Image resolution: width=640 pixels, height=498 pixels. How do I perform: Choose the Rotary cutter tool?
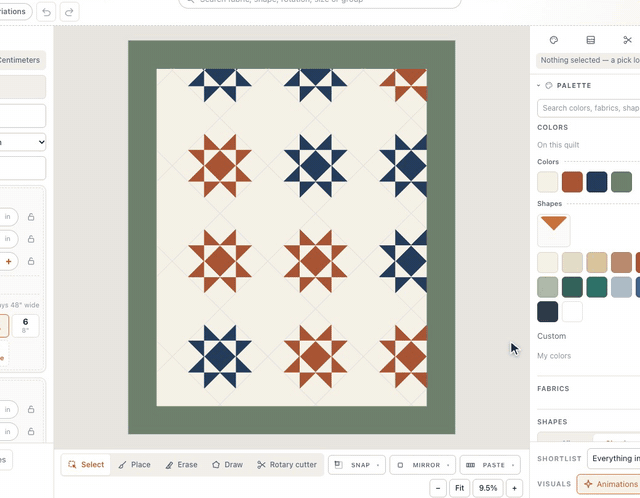(287, 465)
